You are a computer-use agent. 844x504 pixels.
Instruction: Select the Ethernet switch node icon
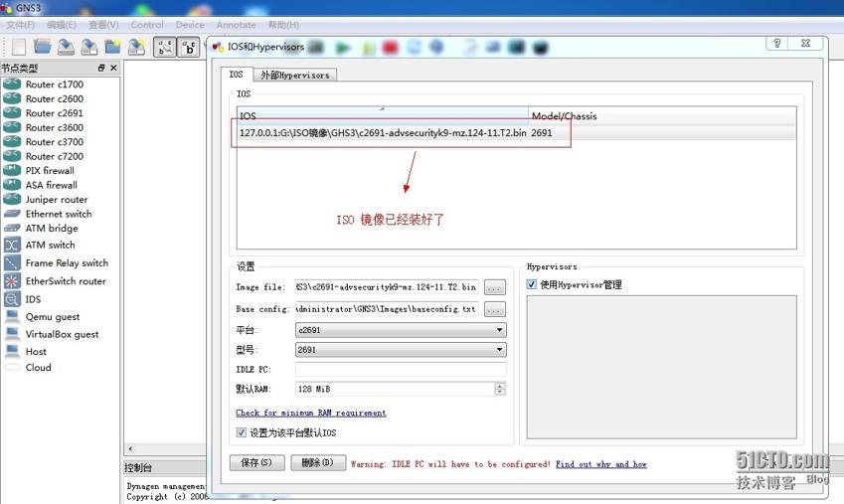(x=12, y=214)
